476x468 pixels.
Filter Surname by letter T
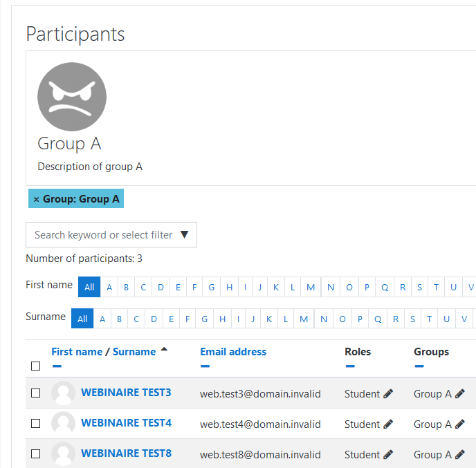pyautogui.click(x=429, y=319)
